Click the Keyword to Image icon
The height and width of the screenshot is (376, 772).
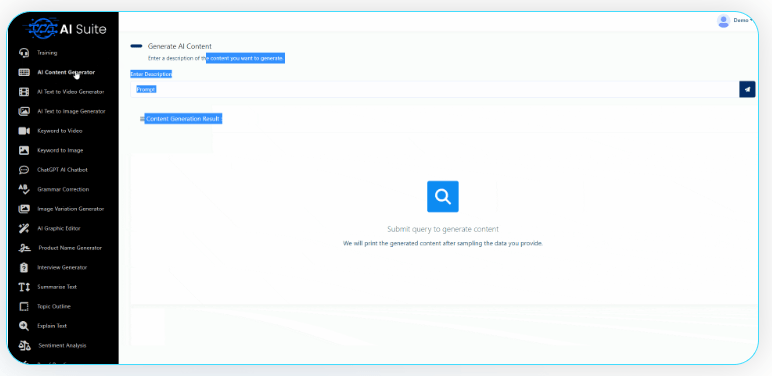24,151
